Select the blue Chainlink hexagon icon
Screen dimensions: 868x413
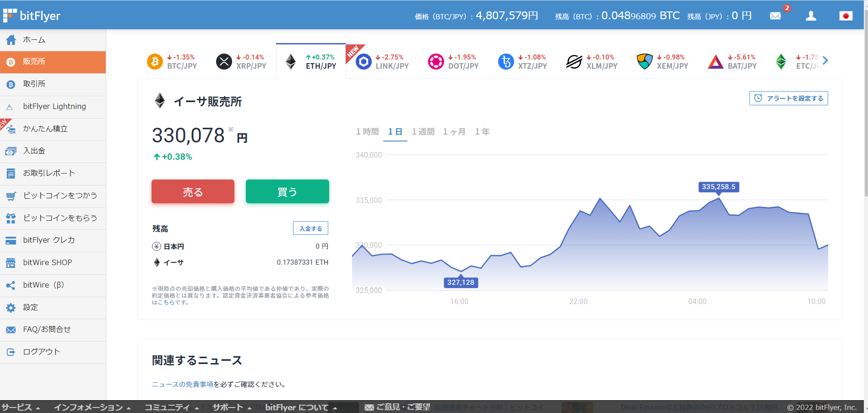[x=363, y=61]
